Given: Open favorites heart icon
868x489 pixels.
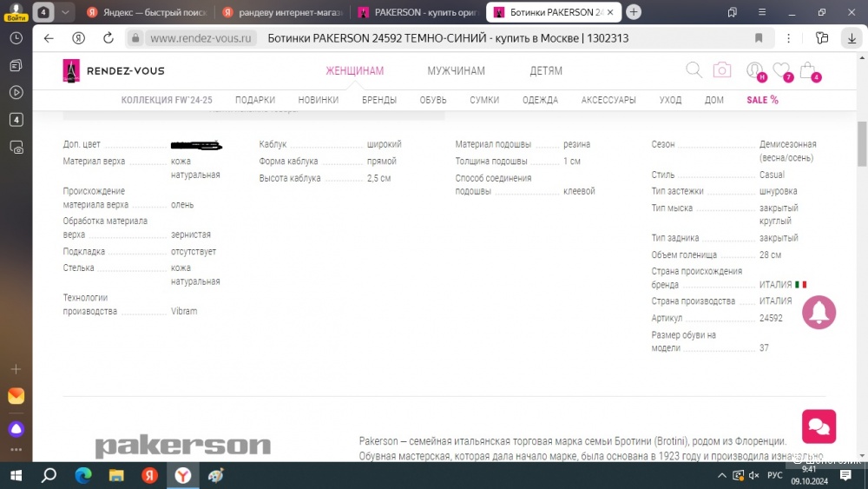Looking at the screenshot, I should (x=782, y=71).
